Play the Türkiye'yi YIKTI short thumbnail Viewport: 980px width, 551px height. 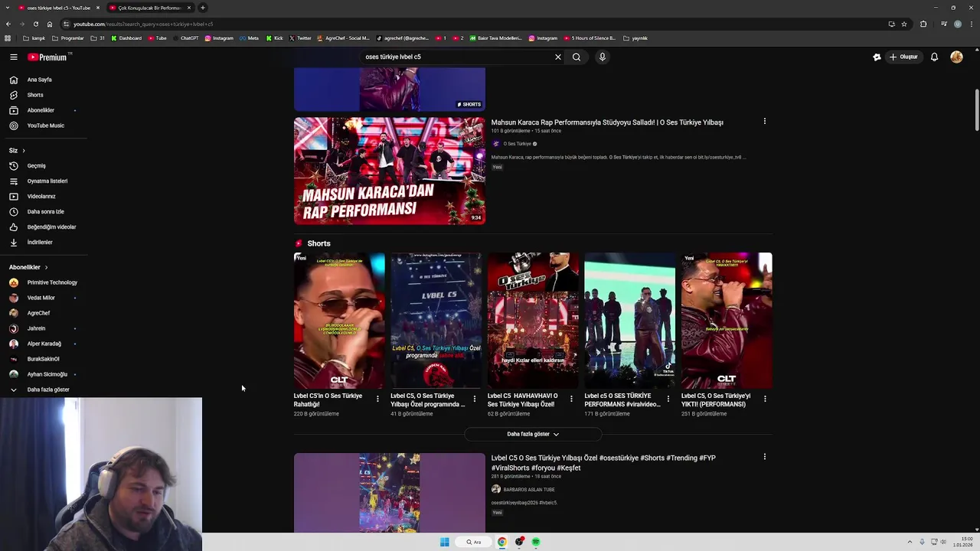click(x=727, y=321)
